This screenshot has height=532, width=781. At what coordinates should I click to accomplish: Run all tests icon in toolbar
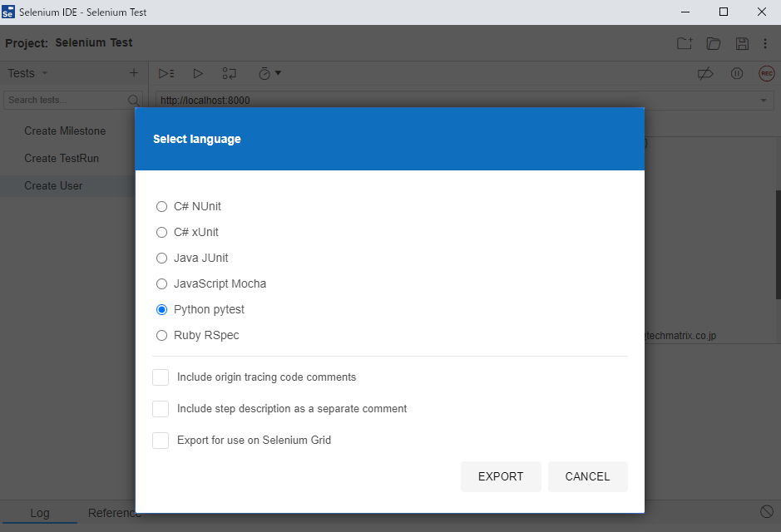coord(166,74)
